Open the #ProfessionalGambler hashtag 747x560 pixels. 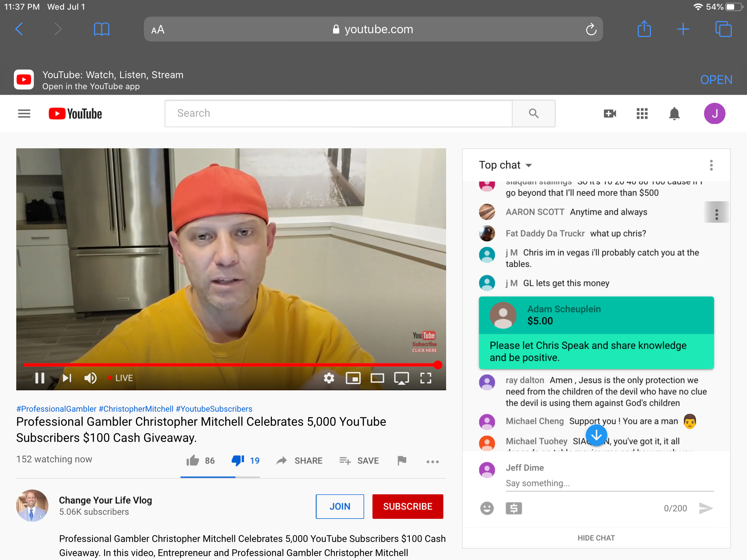56,409
